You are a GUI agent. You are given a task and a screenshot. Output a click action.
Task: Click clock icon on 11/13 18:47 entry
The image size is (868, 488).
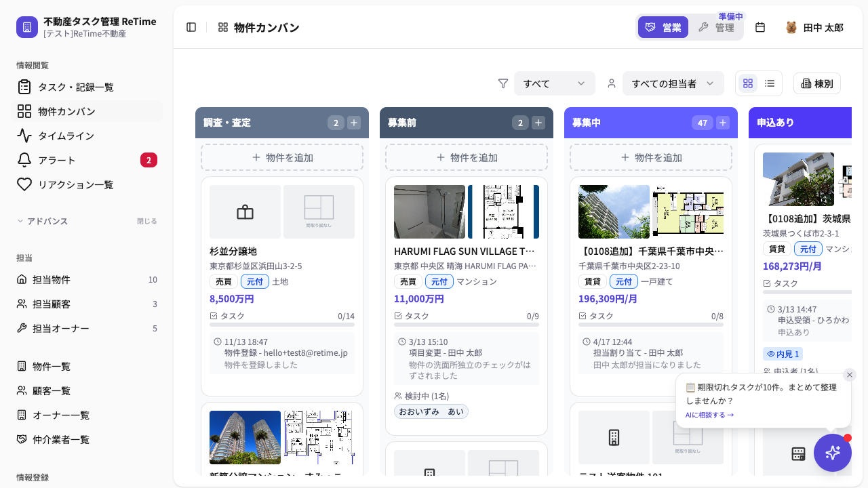pyautogui.click(x=218, y=342)
